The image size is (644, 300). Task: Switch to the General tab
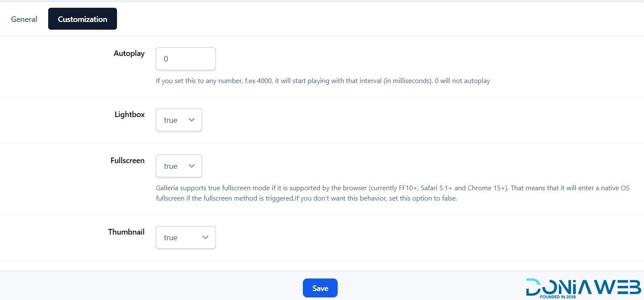24,19
